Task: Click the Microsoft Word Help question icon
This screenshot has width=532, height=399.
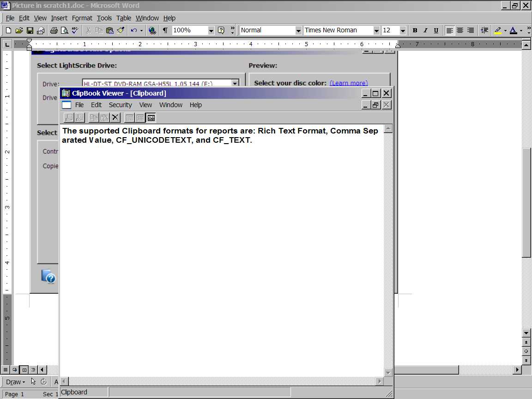Action: 221,30
